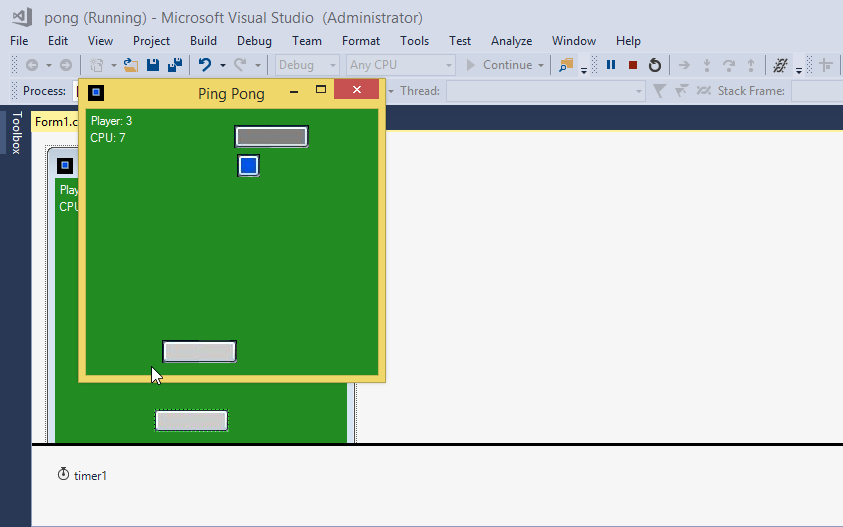Open the Ping Pong window system icon
This screenshot has width=843, height=527.
(x=95, y=93)
